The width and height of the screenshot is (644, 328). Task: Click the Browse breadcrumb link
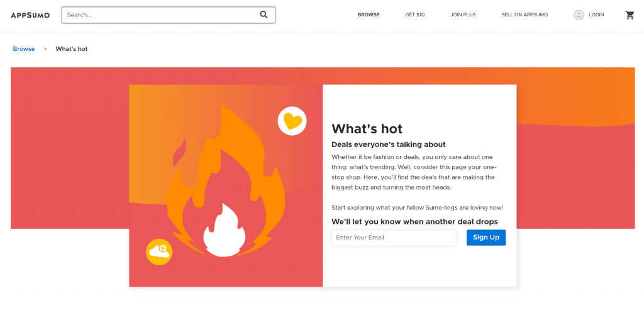[24, 49]
